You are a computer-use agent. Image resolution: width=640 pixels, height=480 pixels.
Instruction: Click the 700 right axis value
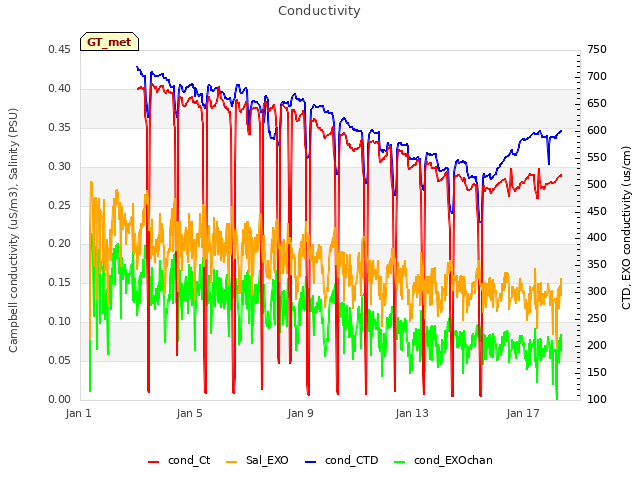[597, 76]
